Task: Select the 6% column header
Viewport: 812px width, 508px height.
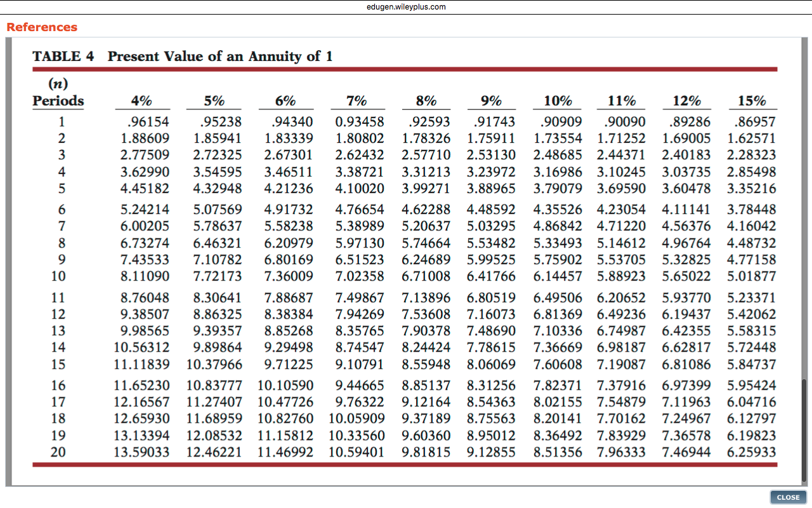Action: 285,100
